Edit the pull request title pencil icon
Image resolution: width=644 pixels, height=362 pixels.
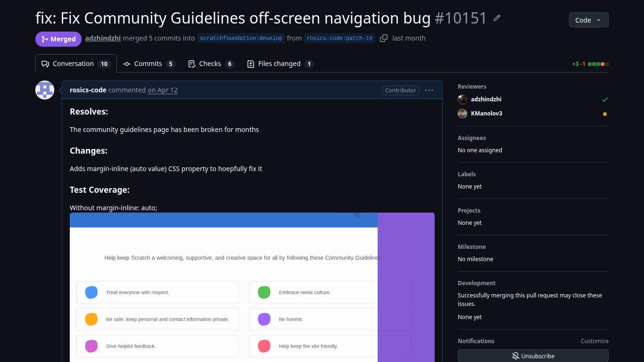(x=497, y=18)
